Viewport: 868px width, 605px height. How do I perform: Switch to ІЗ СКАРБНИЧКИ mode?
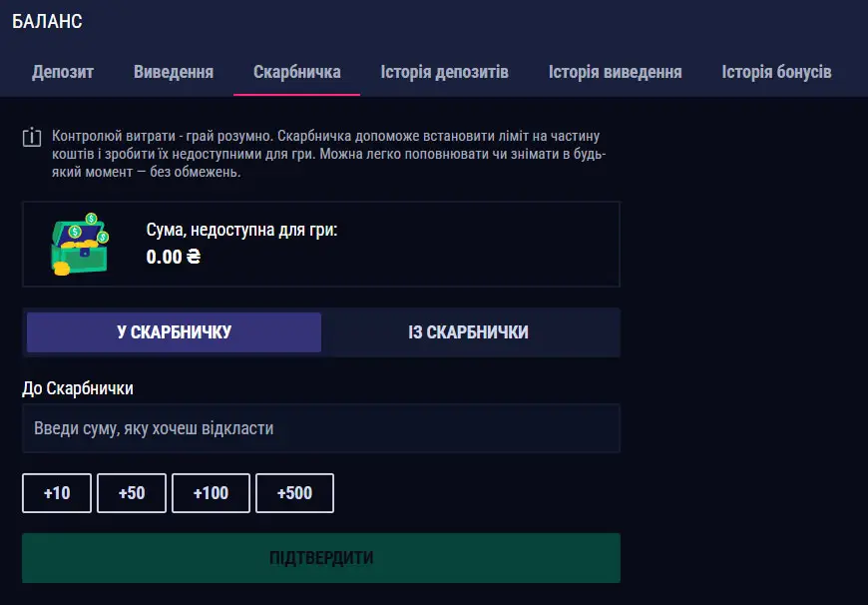[x=471, y=331]
